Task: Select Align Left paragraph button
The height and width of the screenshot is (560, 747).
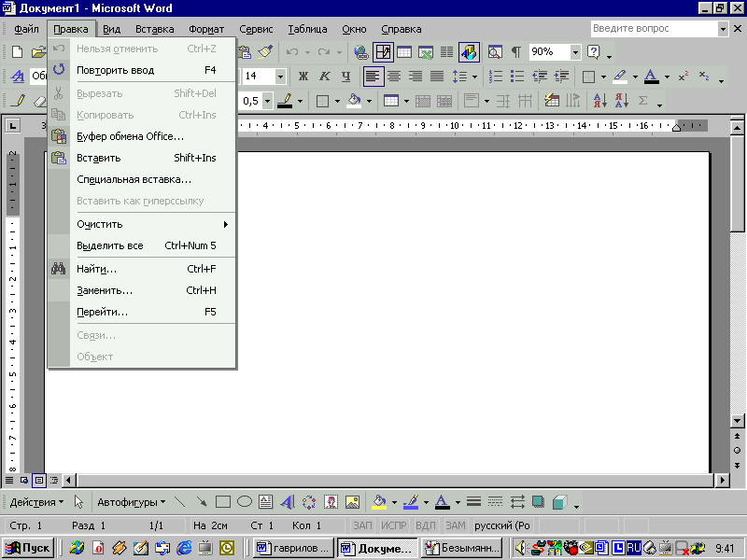Action: [373, 77]
